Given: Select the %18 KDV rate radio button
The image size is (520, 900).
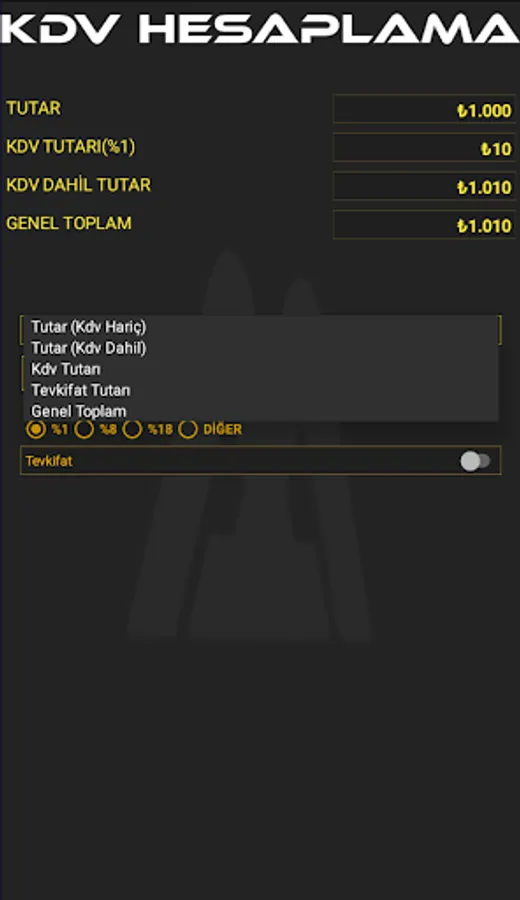Looking at the screenshot, I should [x=132, y=429].
